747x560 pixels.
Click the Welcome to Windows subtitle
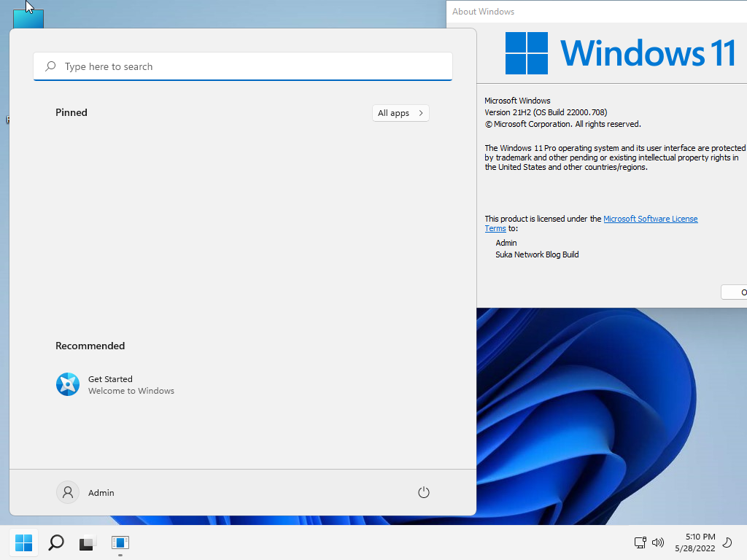pyautogui.click(x=131, y=391)
